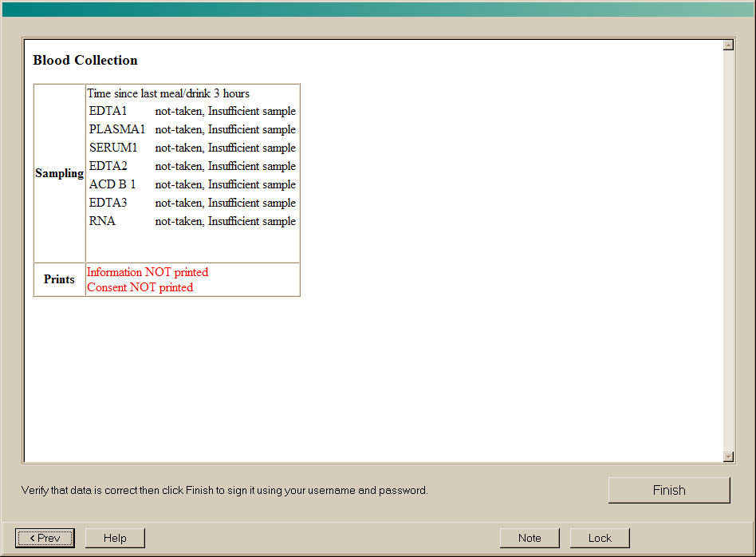Viewport: 756px width, 557px height.
Task: Add a Note using Note button
Action: click(x=530, y=538)
